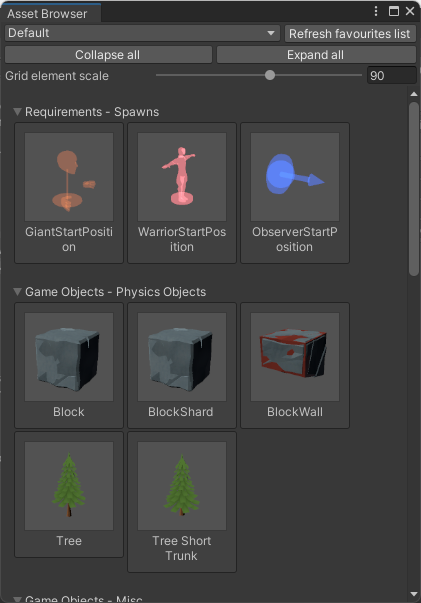Close the Asset Browser window
The width and height of the screenshot is (421, 603).
(x=410, y=11)
